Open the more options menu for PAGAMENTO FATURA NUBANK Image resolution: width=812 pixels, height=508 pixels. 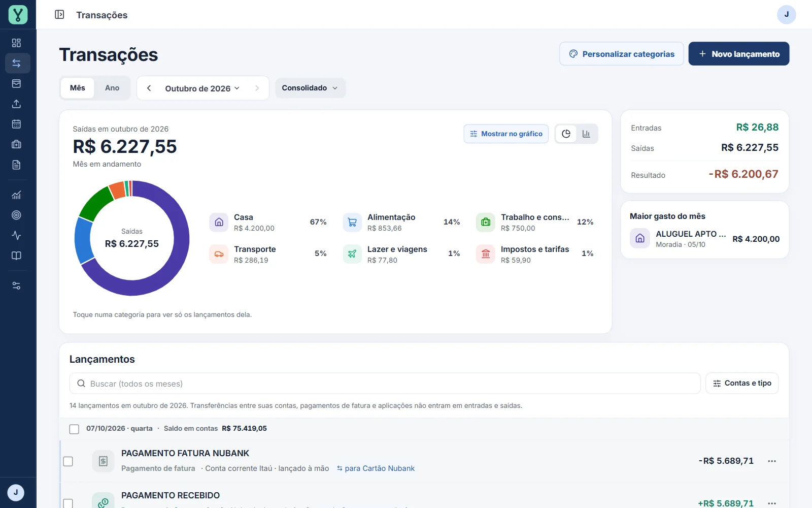point(772,461)
